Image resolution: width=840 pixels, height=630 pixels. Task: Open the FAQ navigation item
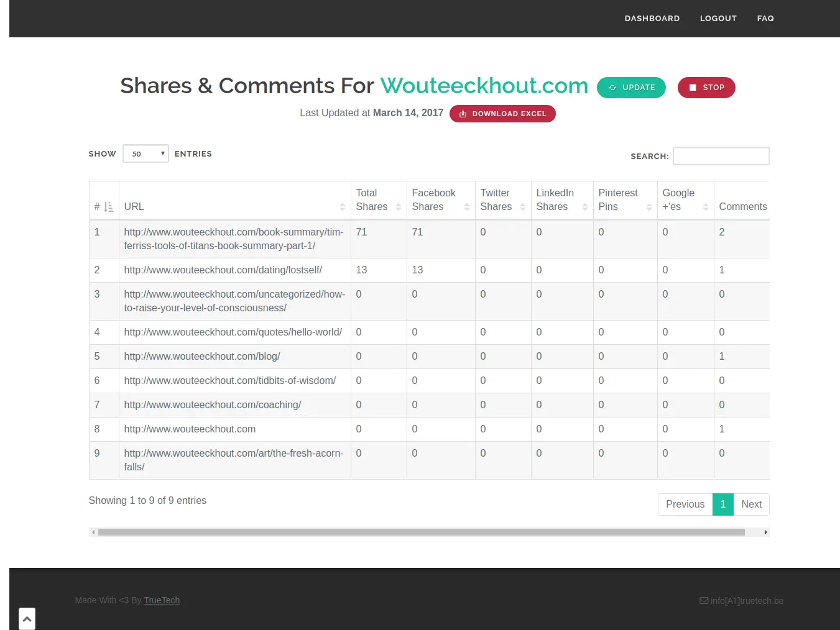(765, 19)
